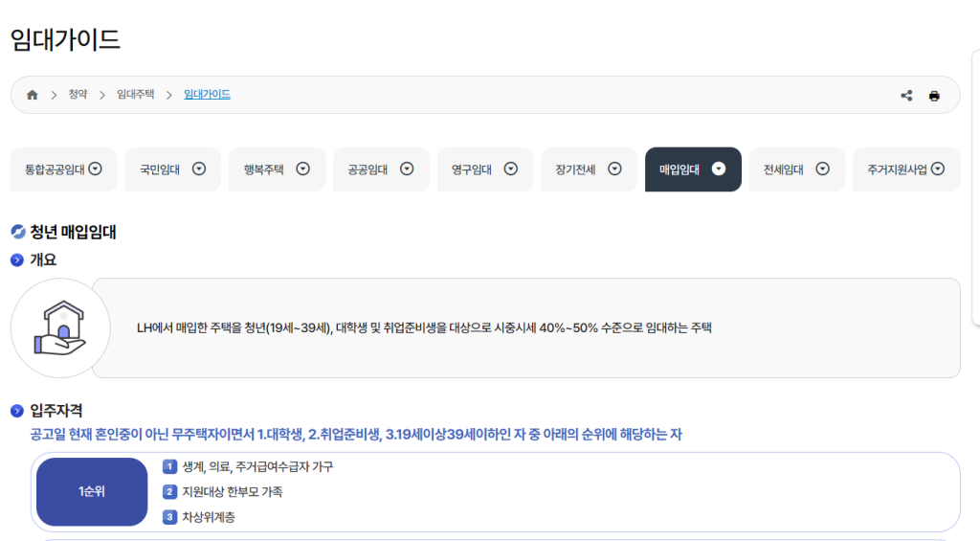
Task: Go to home via breadcrumb house icon
Action: (33, 95)
